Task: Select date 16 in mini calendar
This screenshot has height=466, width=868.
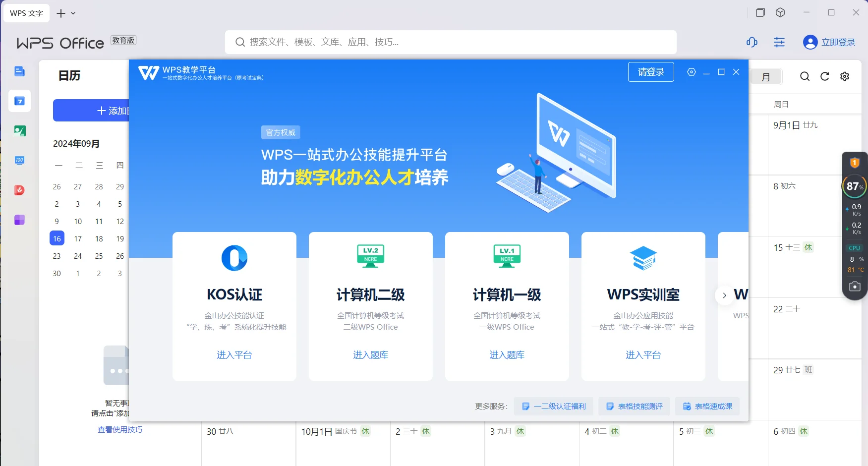Action: pyautogui.click(x=57, y=238)
